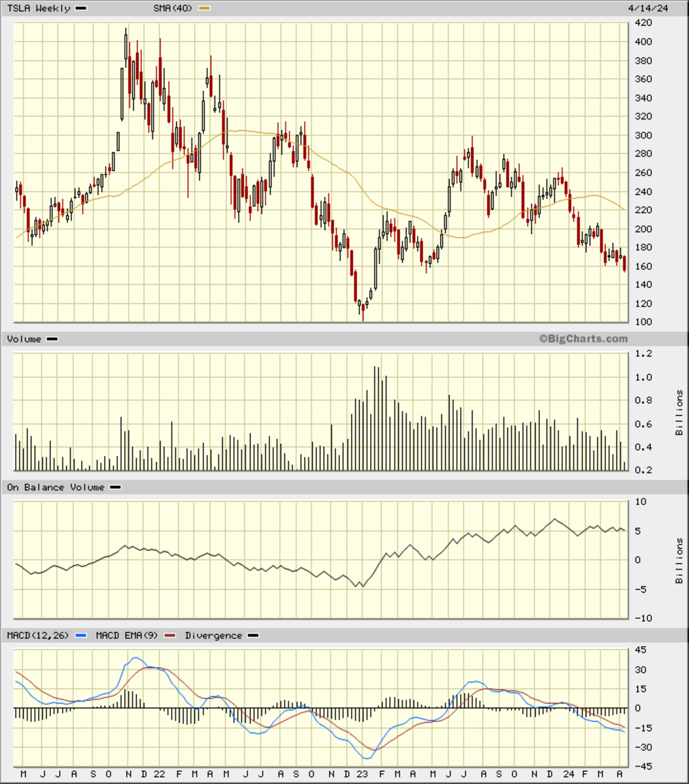The height and width of the screenshot is (784, 689).
Task: Click the 420 price axis label
Action: coord(643,23)
